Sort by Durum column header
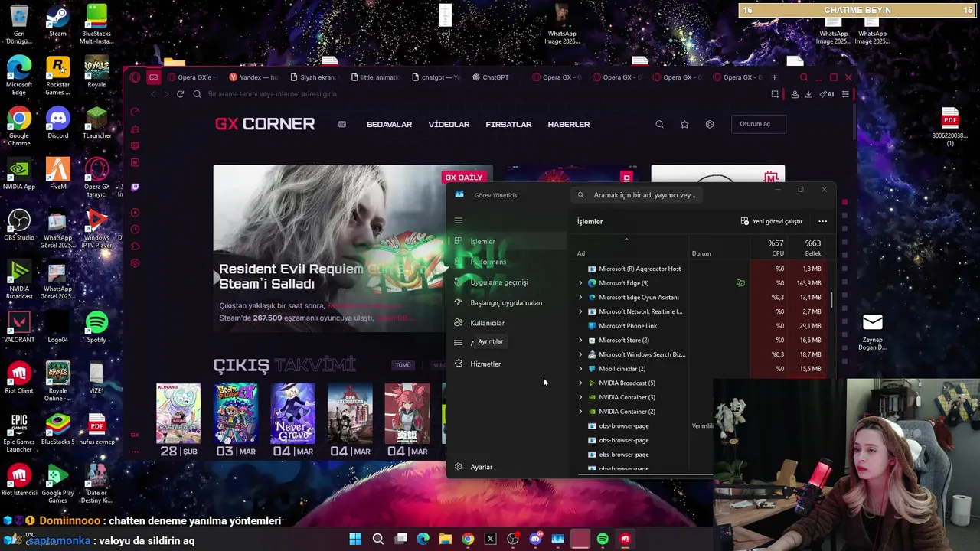This screenshot has height=551, width=980. (701, 253)
